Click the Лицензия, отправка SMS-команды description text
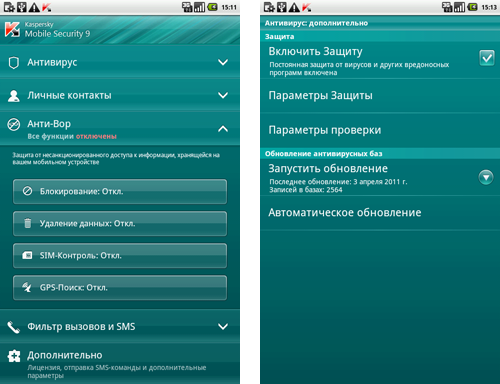This screenshot has height=384, width=500. (117, 372)
